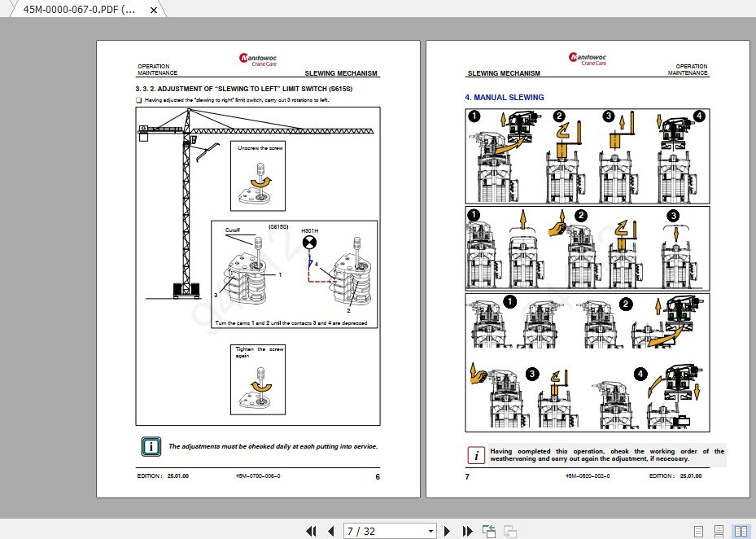Click the info icon on the weathervaning warning

476,456
